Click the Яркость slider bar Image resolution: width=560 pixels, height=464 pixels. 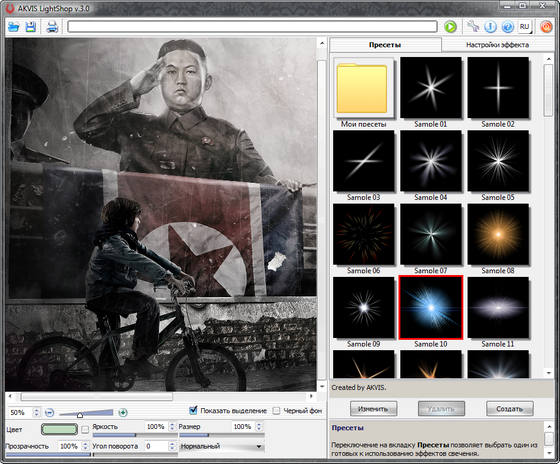pyautogui.click(x=135, y=435)
